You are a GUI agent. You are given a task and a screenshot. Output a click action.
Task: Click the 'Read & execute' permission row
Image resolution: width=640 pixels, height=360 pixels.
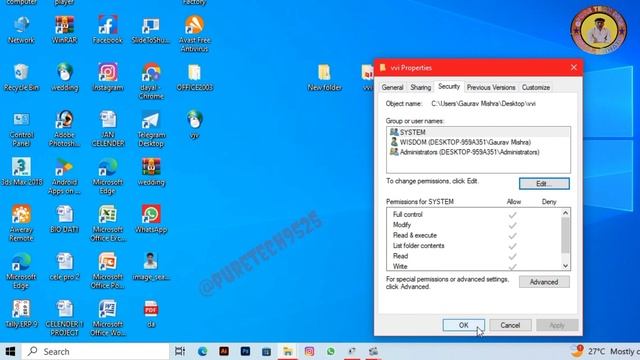tap(473, 236)
